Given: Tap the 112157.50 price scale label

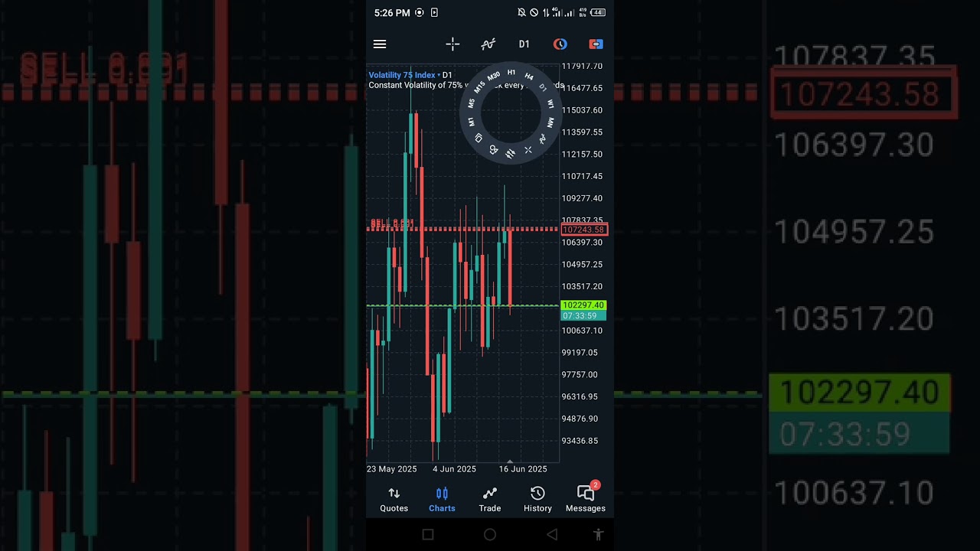Looking at the screenshot, I should tap(582, 155).
